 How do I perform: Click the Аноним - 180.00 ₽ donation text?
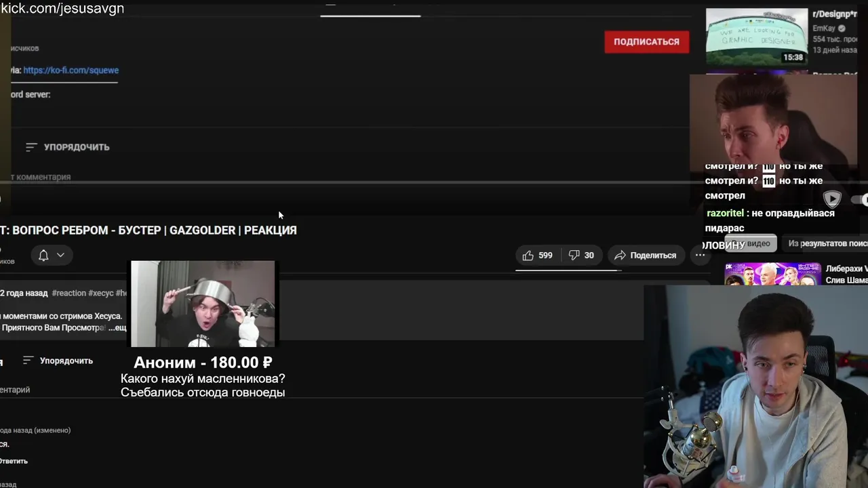pos(203,363)
